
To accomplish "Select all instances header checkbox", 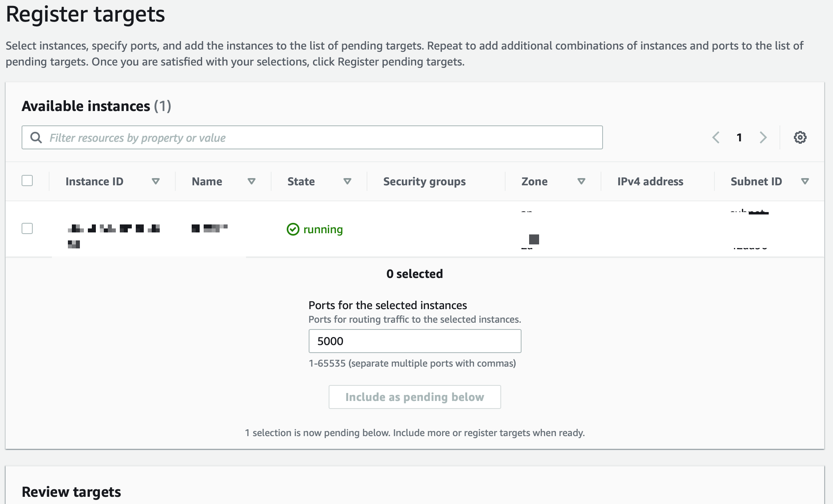I will 27,181.
